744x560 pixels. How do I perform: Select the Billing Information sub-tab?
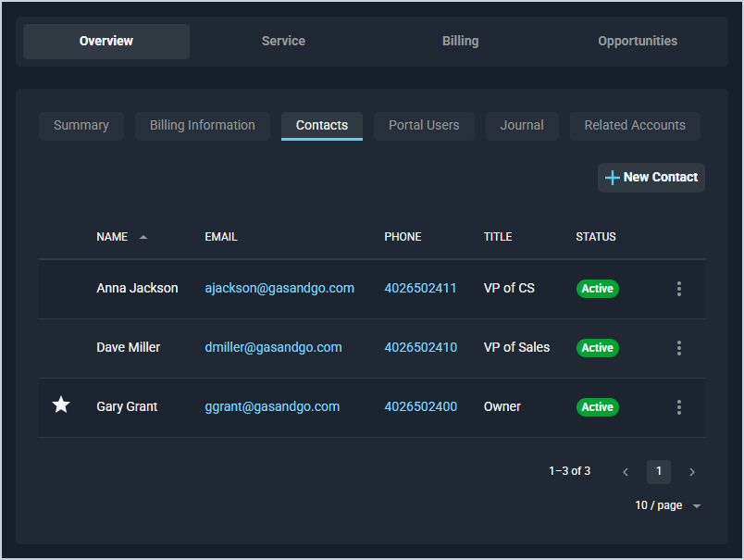203,126
